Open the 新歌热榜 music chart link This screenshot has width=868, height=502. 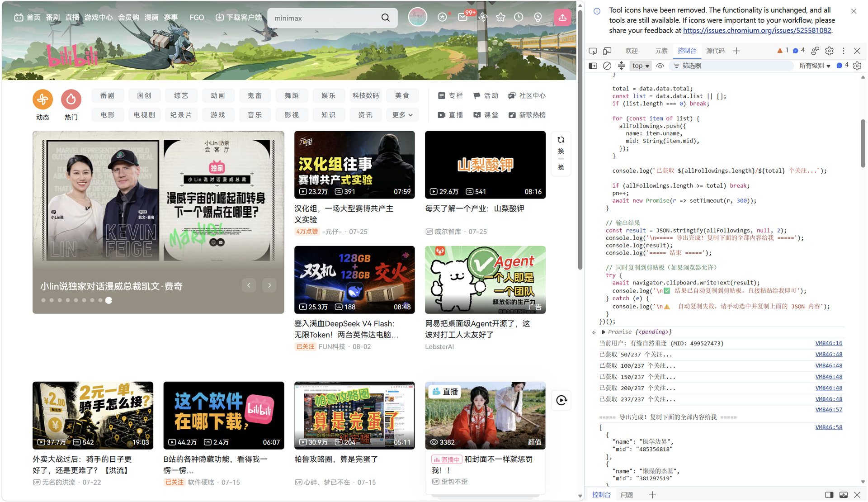point(527,115)
